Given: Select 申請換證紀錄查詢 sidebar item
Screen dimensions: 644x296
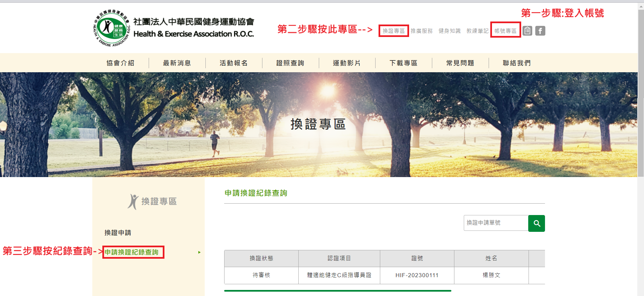Looking at the screenshot, I should pyautogui.click(x=132, y=252).
